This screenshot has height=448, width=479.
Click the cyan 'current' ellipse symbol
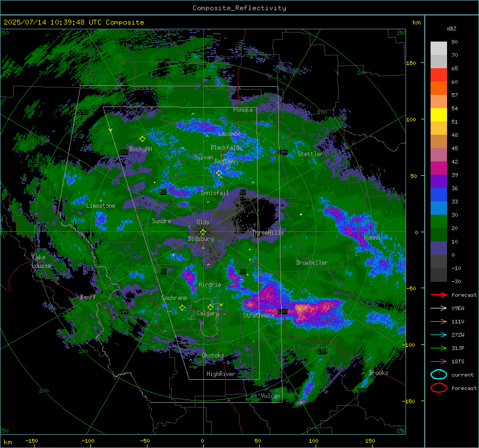(x=439, y=374)
